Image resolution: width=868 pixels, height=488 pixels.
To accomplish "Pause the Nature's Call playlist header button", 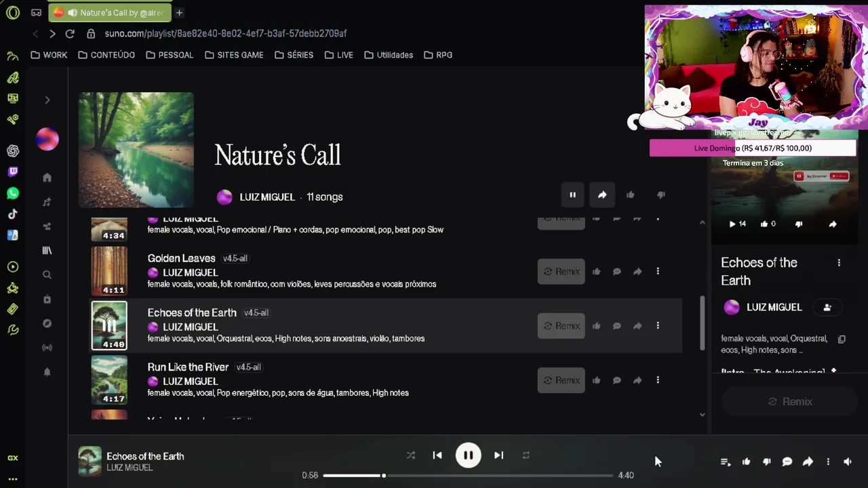I will (x=572, y=195).
